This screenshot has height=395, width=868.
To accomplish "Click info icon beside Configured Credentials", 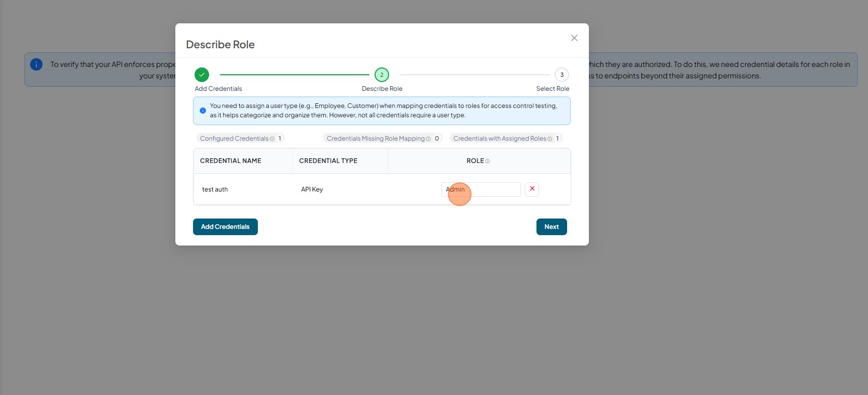I will [x=272, y=139].
